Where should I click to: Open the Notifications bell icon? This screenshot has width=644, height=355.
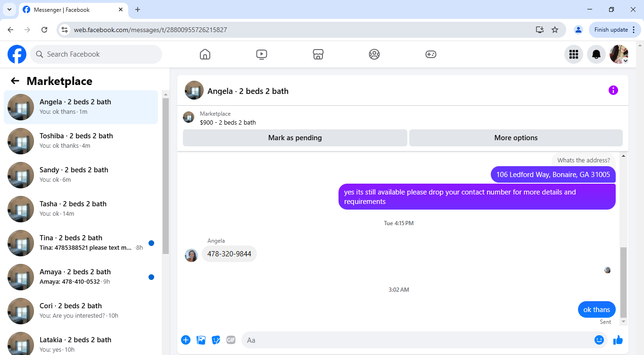[x=596, y=54]
